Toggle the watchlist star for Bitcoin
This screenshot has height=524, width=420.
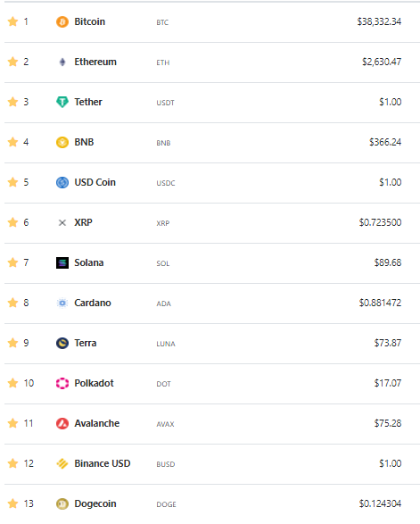[x=12, y=21]
